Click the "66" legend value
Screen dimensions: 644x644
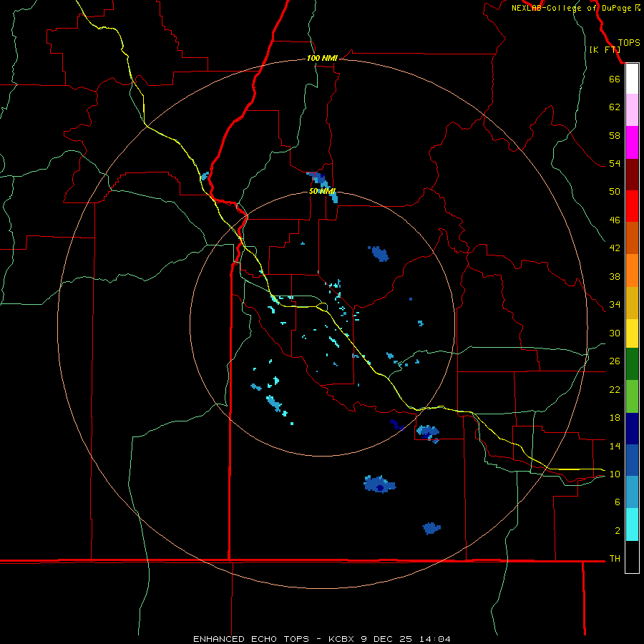pos(615,79)
